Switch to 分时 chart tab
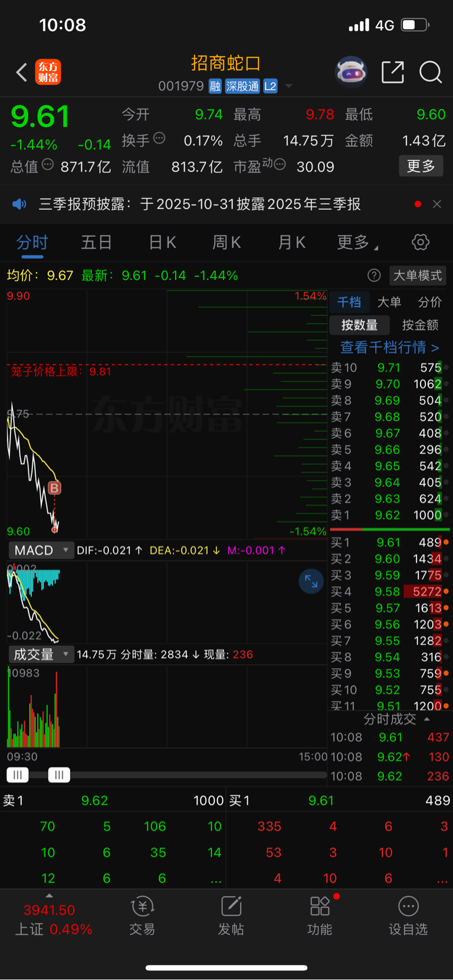The image size is (453, 980). (x=32, y=242)
